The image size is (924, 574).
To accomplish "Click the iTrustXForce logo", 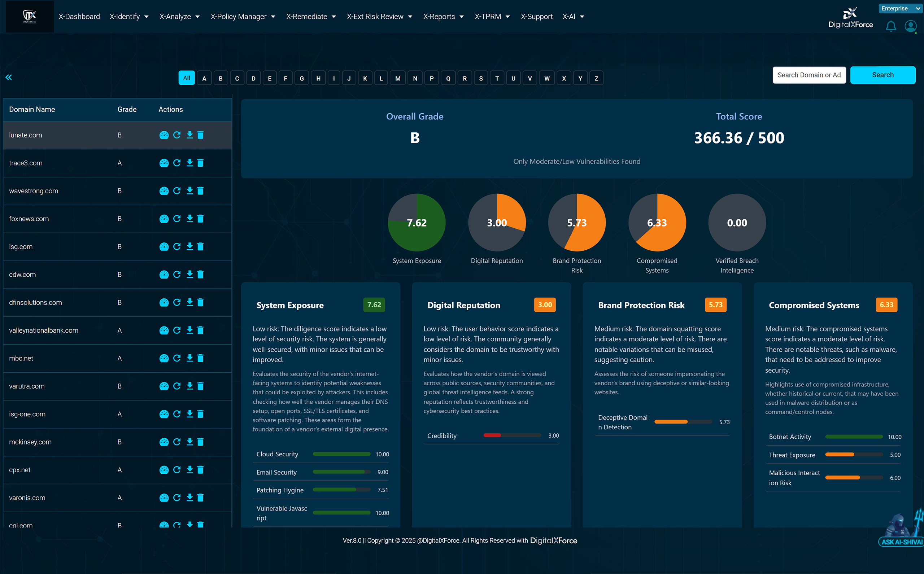I will point(30,16).
